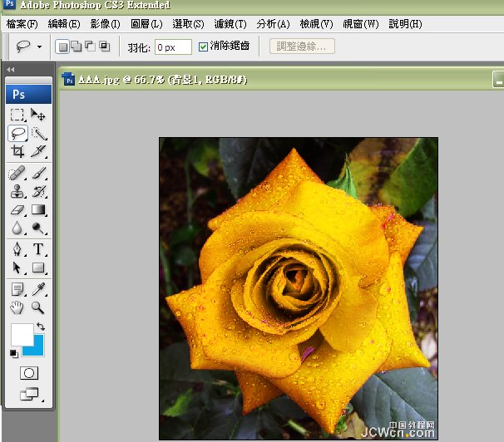The width and height of the screenshot is (504, 442).
Task: Open the 圖層(L) layer menu
Action: (x=146, y=24)
